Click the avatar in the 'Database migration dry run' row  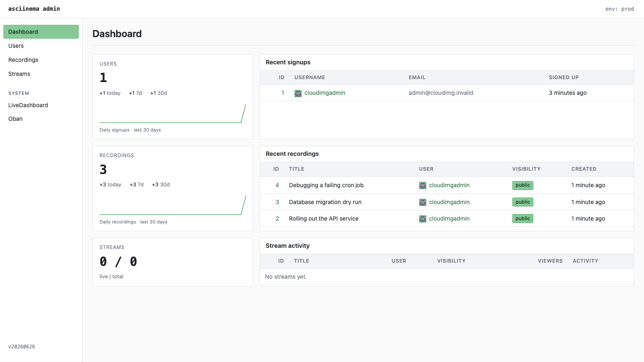pos(423,202)
